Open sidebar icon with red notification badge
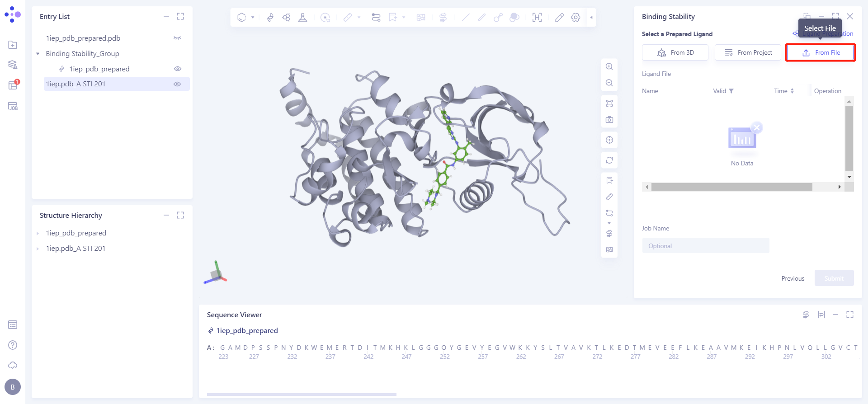 13,85
